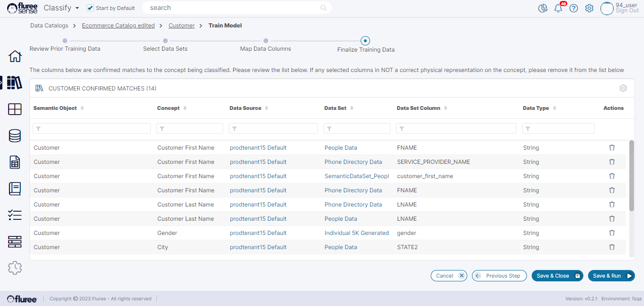The height and width of the screenshot is (306, 644).
Task: Remove the gender row via trash icon
Action: [x=612, y=233]
